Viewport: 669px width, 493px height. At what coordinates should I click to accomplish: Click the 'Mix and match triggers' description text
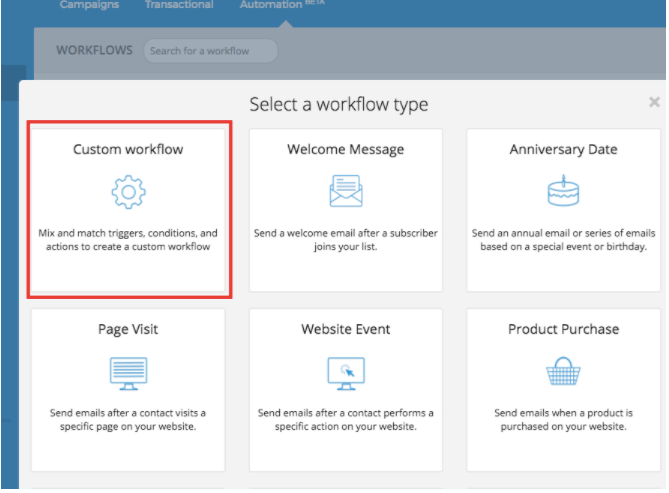pyautogui.click(x=128, y=240)
